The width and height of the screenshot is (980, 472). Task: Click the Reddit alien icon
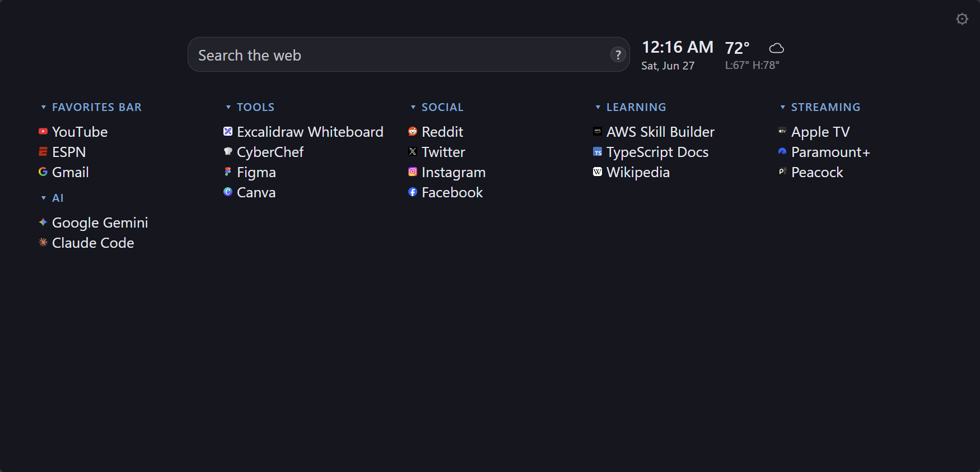pos(413,131)
